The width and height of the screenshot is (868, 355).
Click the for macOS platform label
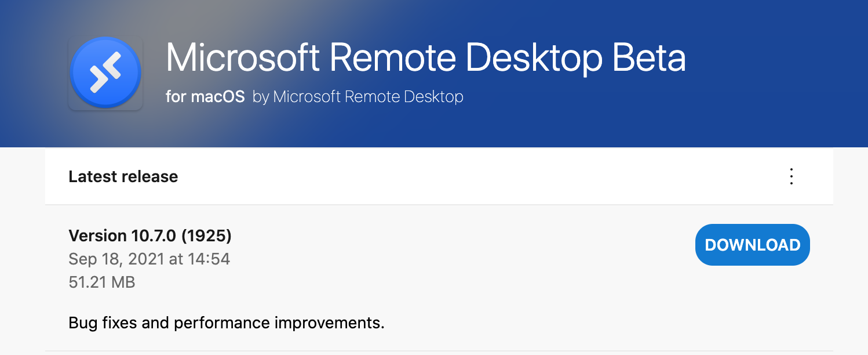[206, 96]
